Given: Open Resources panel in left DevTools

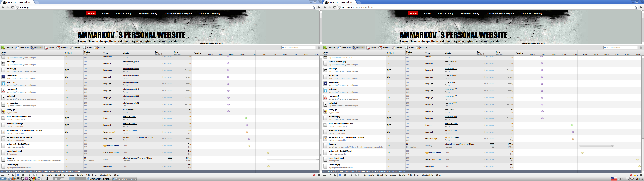Looking at the screenshot, I should 22,47.
